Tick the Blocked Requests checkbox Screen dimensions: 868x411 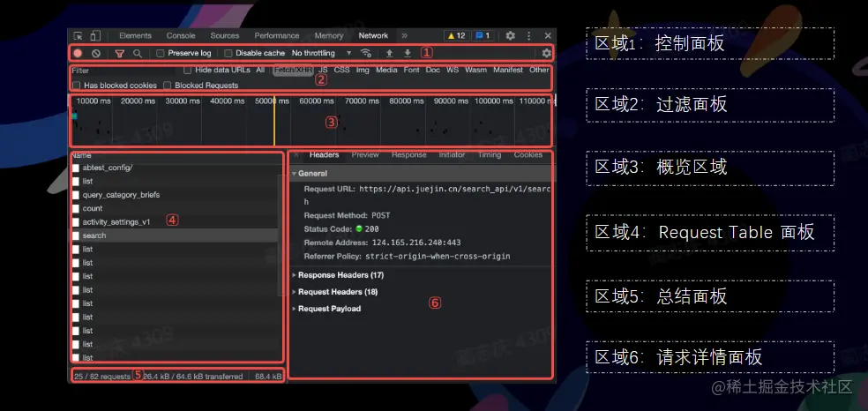(x=168, y=86)
